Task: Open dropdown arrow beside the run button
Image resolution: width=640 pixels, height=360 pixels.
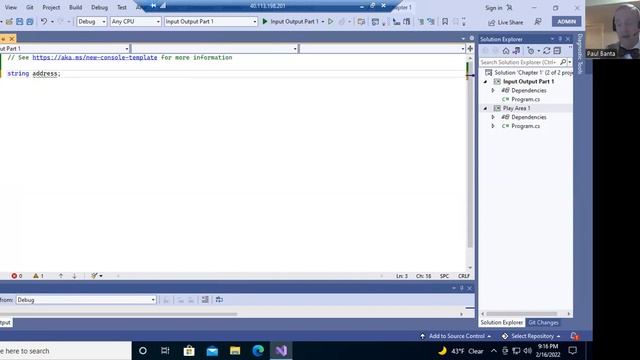Action: (323, 22)
